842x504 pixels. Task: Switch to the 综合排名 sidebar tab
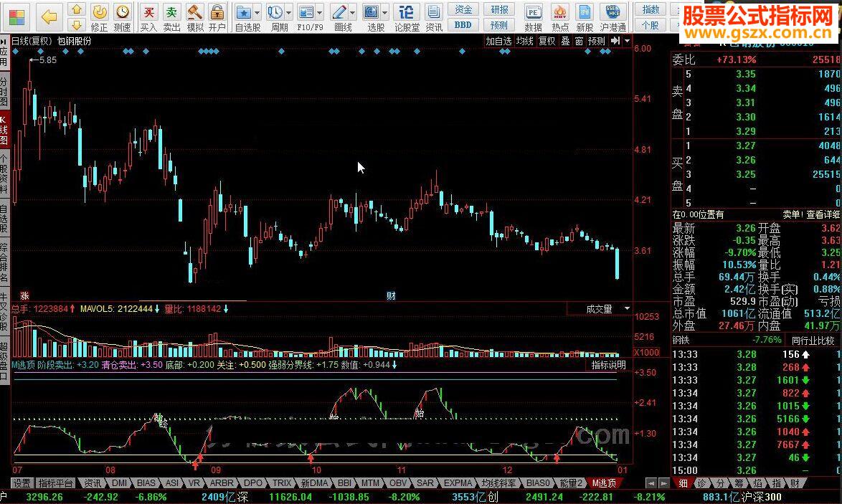[x=4, y=262]
